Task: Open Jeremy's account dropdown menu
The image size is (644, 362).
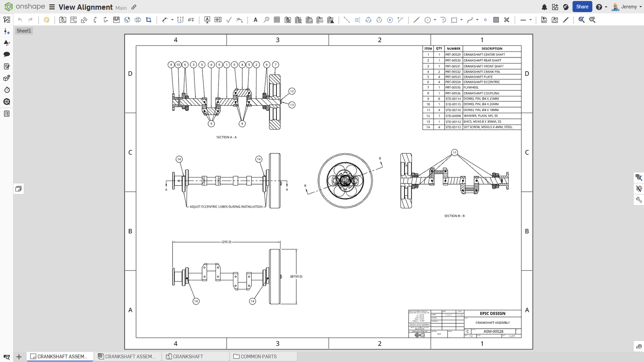Action: pyautogui.click(x=626, y=7)
